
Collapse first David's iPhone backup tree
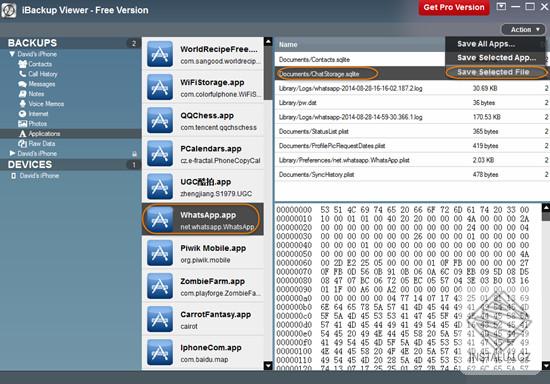click(12, 54)
